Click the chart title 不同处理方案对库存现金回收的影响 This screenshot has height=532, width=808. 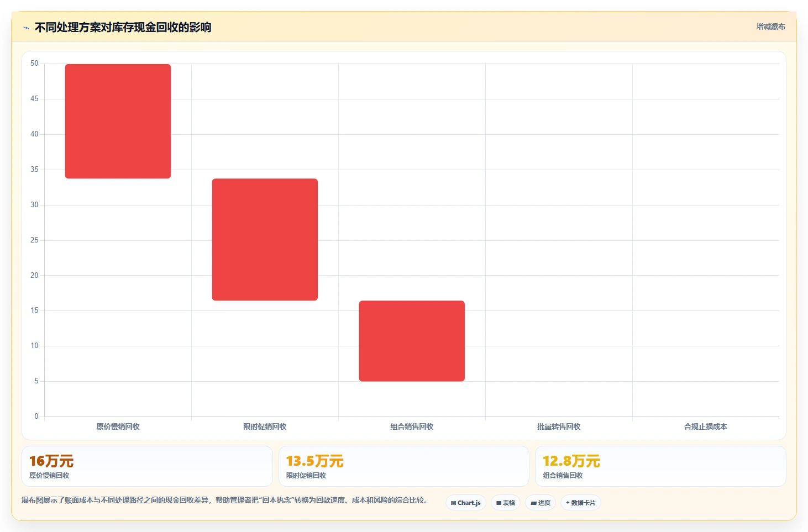[123, 27]
